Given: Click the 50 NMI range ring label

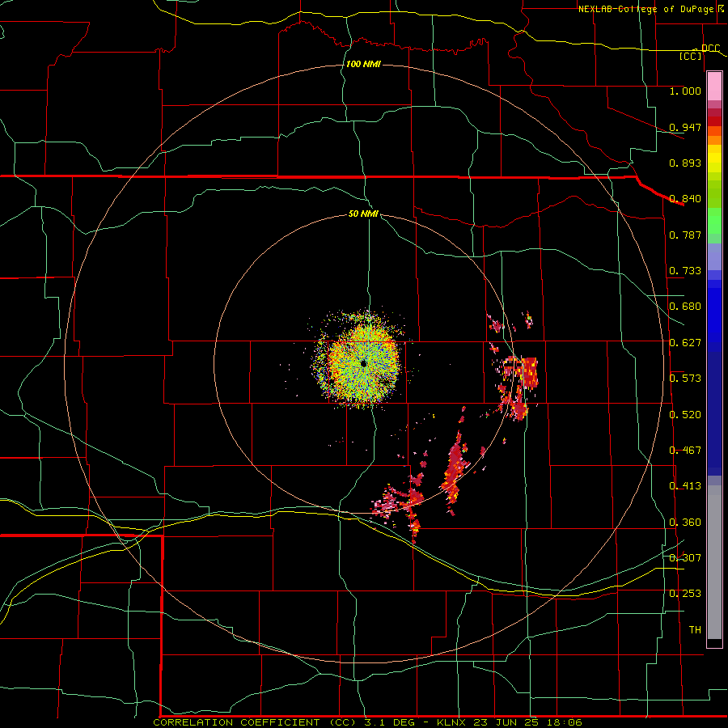Looking at the screenshot, I should coord(363,214).
